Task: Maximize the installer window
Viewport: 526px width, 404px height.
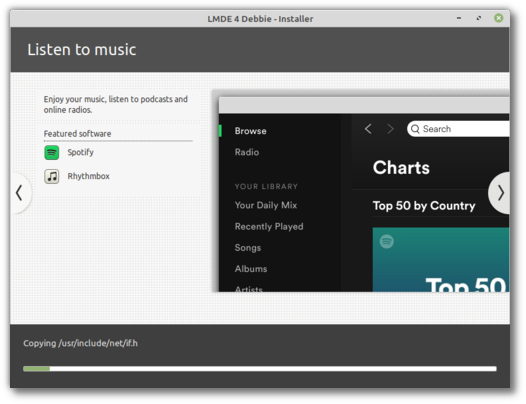Action: point(479,18)
